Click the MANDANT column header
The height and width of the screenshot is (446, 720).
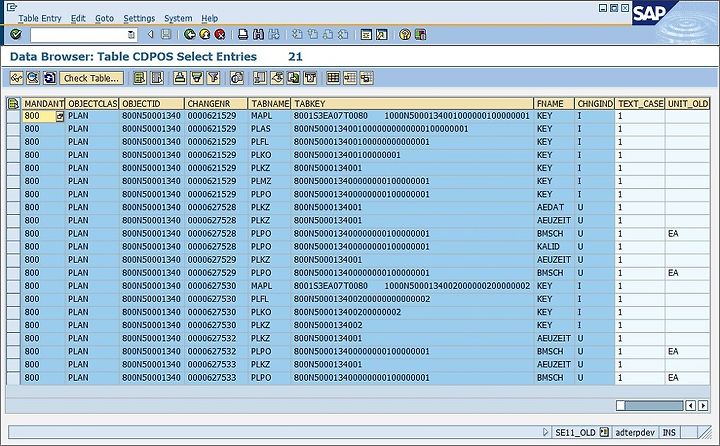[x=44, y=104]
